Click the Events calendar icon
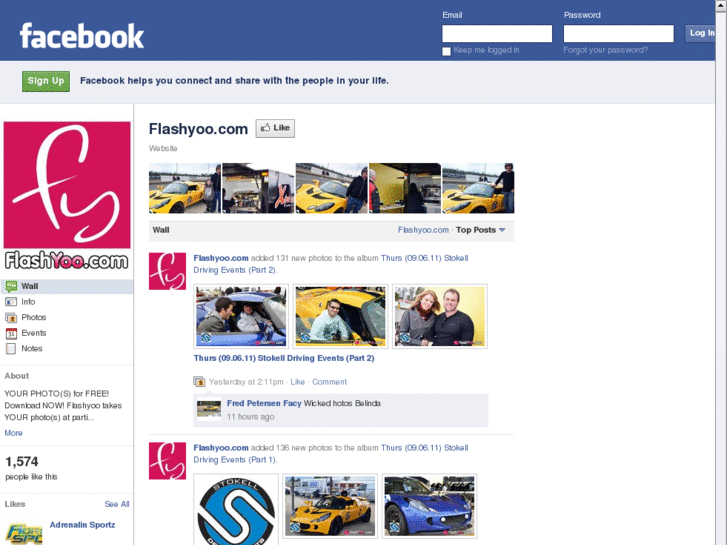The width and height of the screenshot is (727, 545). (11, 333)
